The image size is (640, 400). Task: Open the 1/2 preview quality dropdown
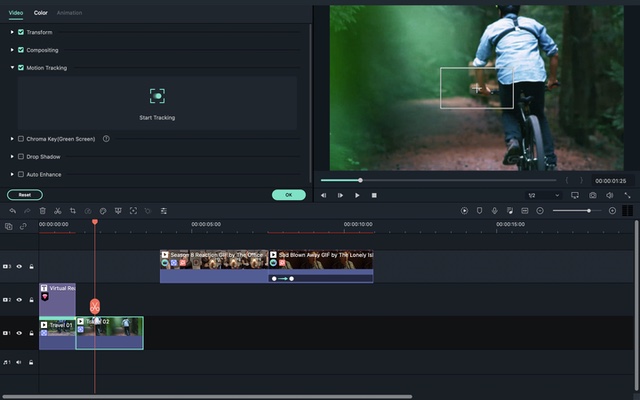544,196
